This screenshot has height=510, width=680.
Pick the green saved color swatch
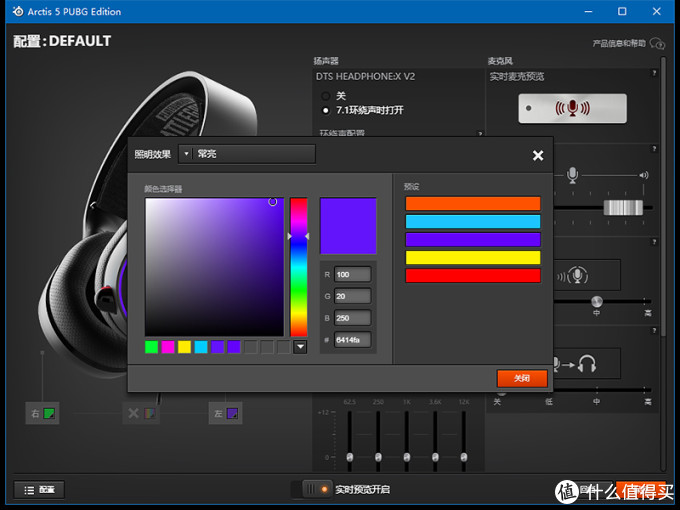(x=151, y=347)
